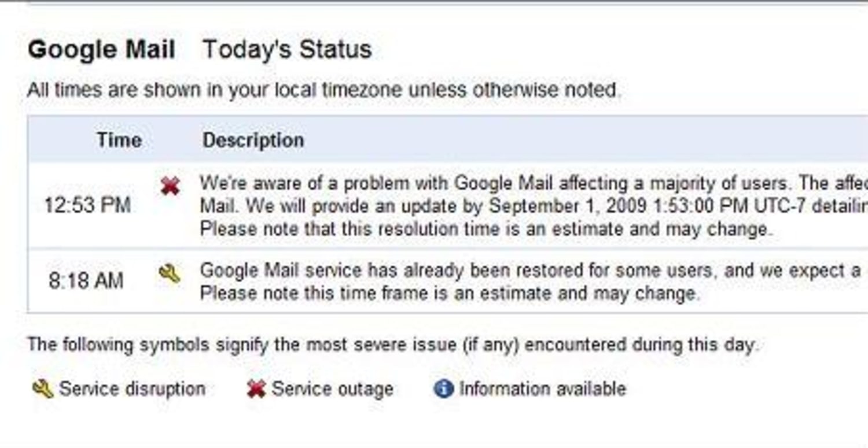Click the local timezone note text
This screenshot has height=448, width=868.
pos(324,90)
